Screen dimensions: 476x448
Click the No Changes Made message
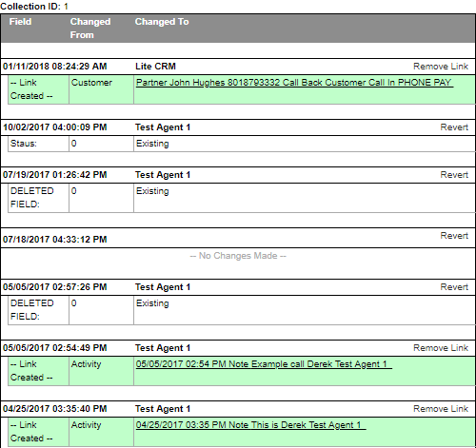(238, 256)
